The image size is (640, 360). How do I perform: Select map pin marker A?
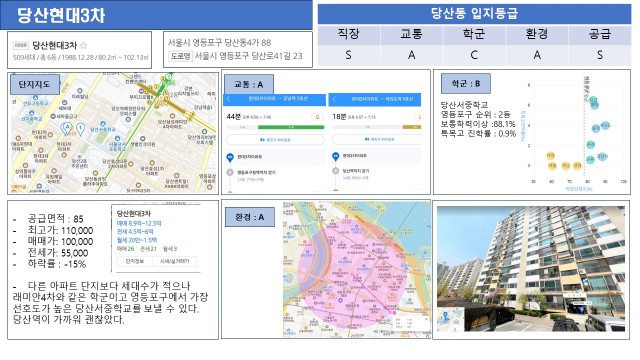67,129
